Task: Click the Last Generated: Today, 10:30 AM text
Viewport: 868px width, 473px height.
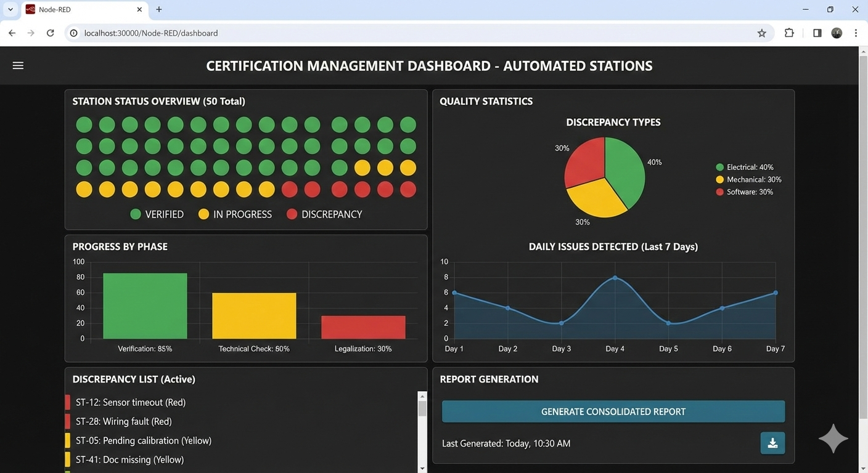Action: [x=506, y=443]
